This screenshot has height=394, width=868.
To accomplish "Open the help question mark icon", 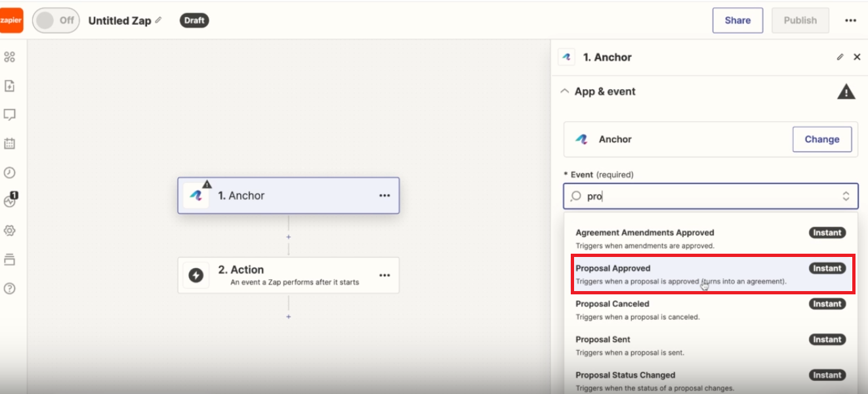I will tap(9, 288).
